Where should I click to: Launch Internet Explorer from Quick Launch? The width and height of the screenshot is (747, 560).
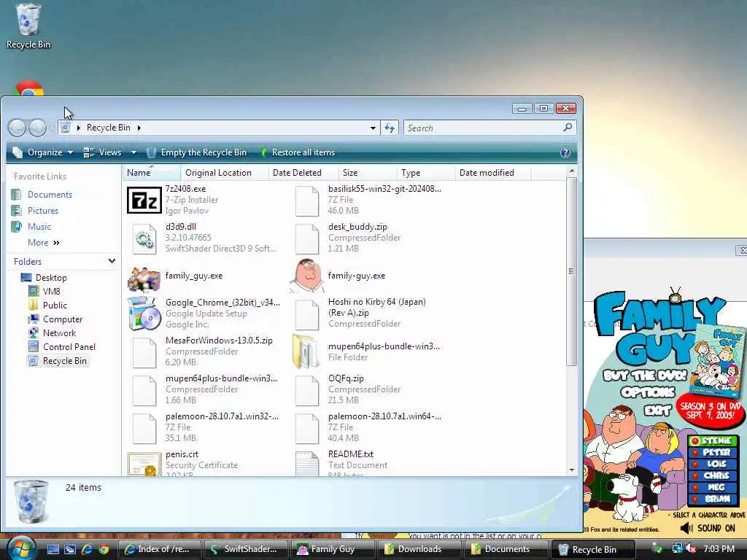pyautogui.click(x=87, y=549)
